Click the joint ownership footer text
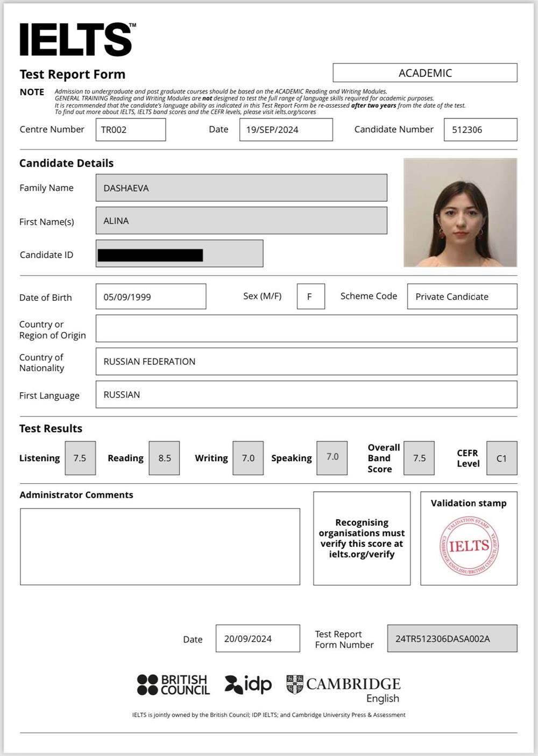 pyautogui.click(x=269, y=715)
